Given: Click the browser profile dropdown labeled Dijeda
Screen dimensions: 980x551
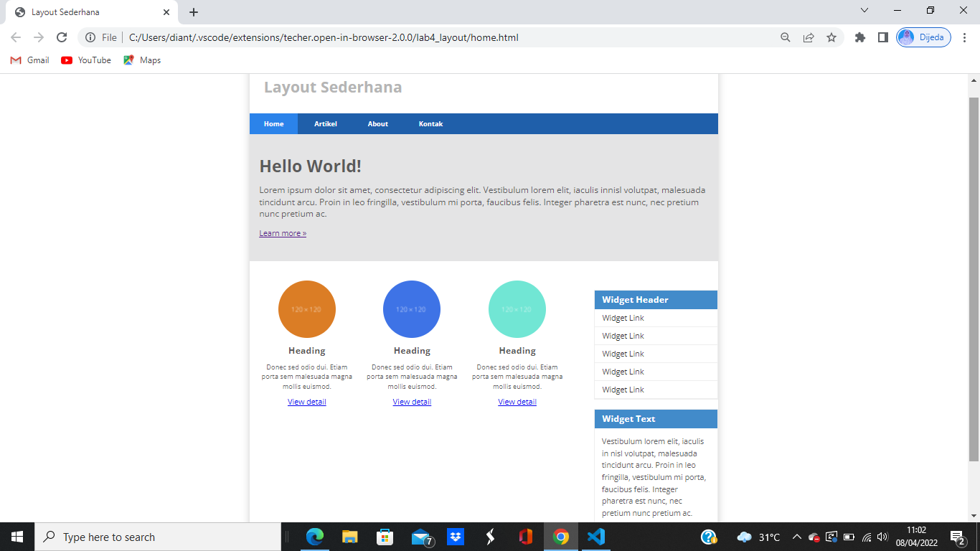Looking at the screenshot, I should tap(923, 37).
